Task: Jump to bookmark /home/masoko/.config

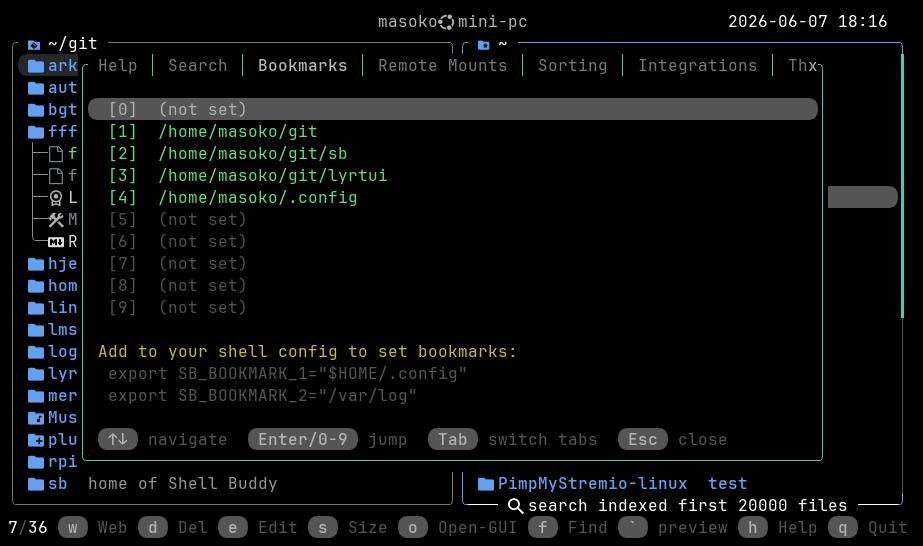Action: [257, 198]
